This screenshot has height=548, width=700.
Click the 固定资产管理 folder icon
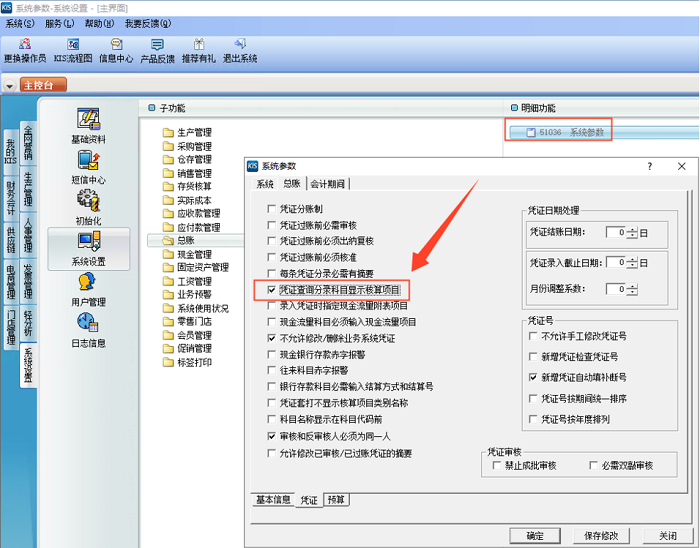(x=168, y=267)
